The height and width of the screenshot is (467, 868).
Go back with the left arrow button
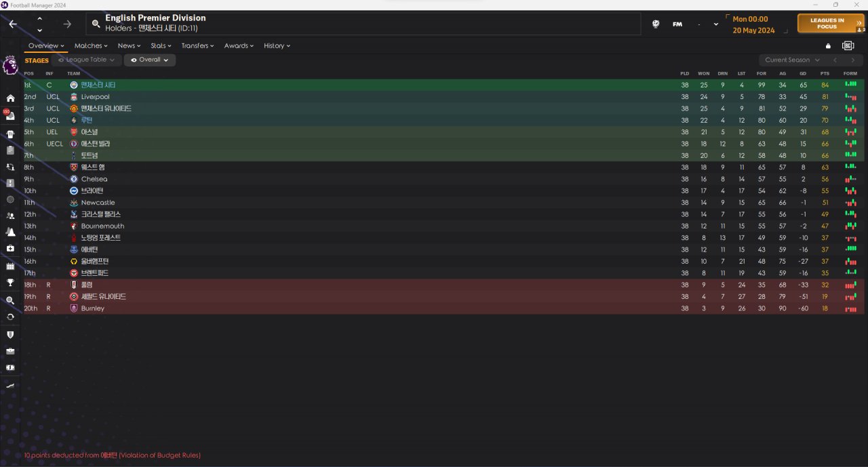pyautogui.click(x=13, y=24)
